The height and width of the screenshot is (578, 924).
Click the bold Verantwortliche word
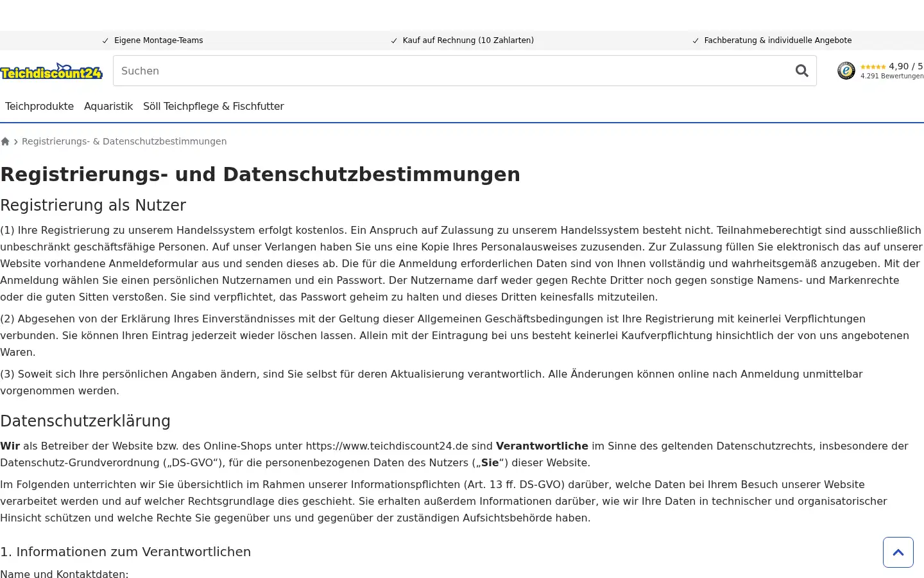pyautogui.click(x=542, y=446)
